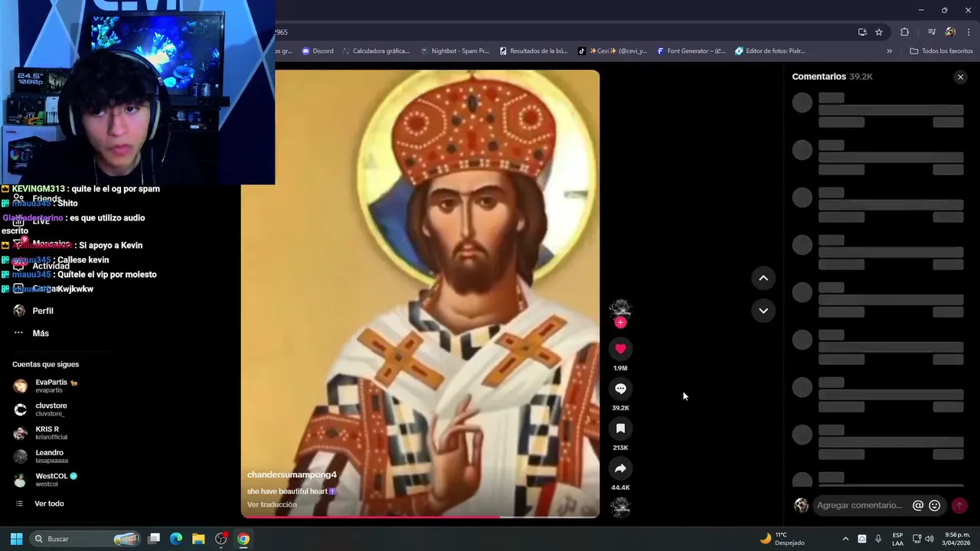Open Task View on the taskbar

click(x=154, y=539)
